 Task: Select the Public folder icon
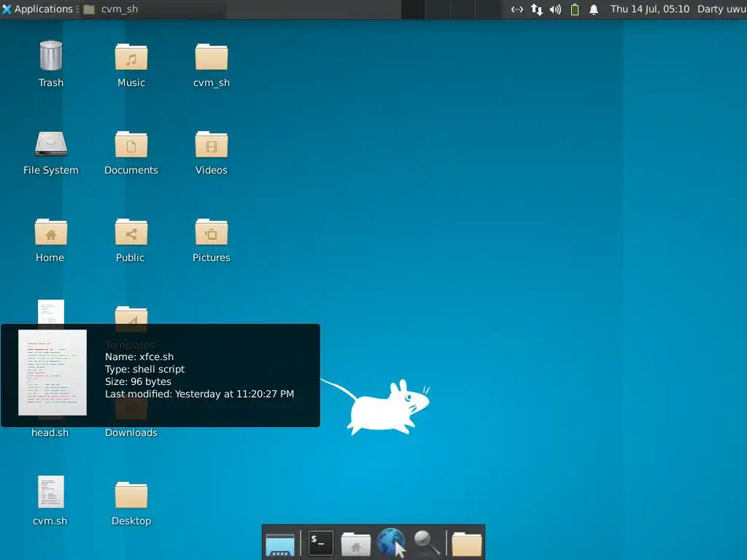click(131, 233)
